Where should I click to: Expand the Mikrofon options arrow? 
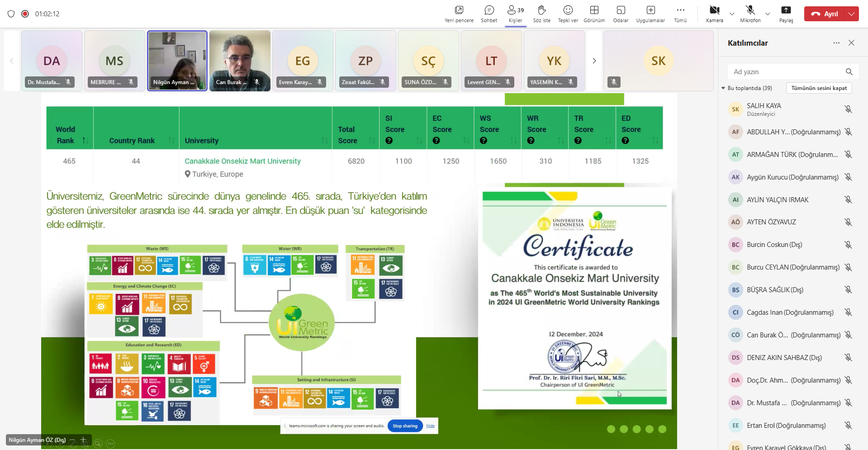(x=768, y=14)
